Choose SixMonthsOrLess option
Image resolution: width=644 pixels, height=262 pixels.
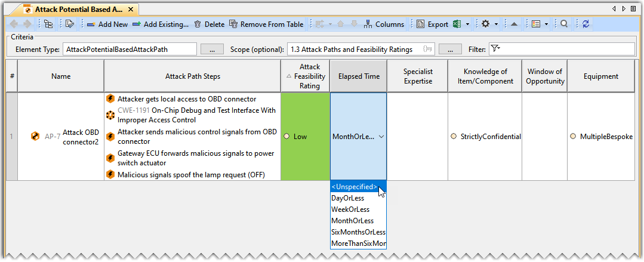(358, 232)
